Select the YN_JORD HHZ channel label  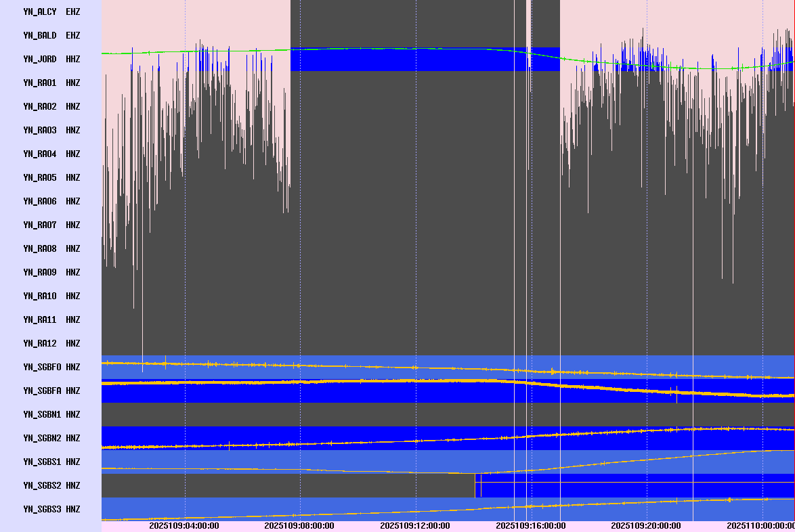click(51, 59)
